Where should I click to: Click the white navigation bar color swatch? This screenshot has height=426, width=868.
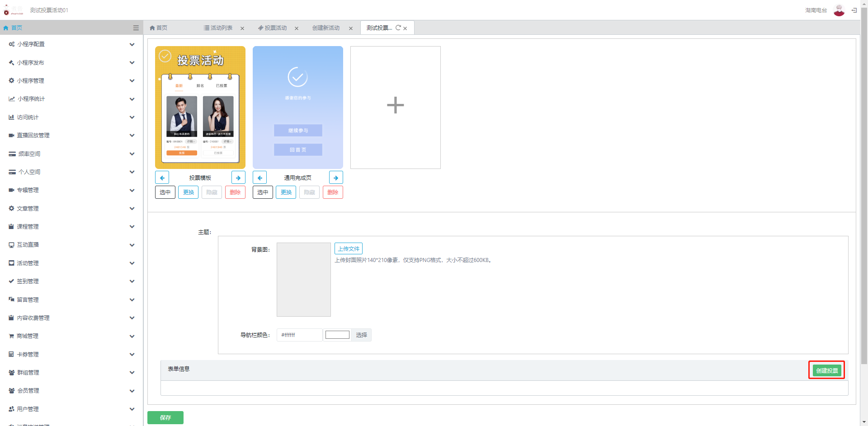[x=337, y=335]
